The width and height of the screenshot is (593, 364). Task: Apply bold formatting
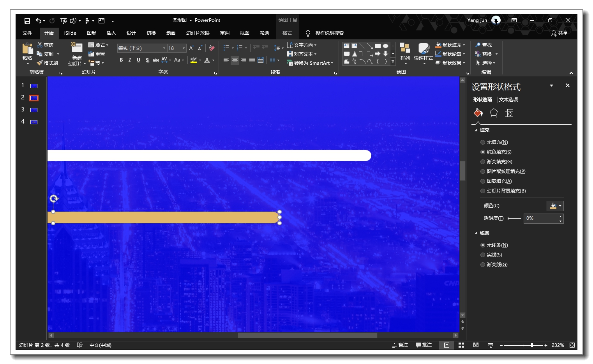[121, 60]
